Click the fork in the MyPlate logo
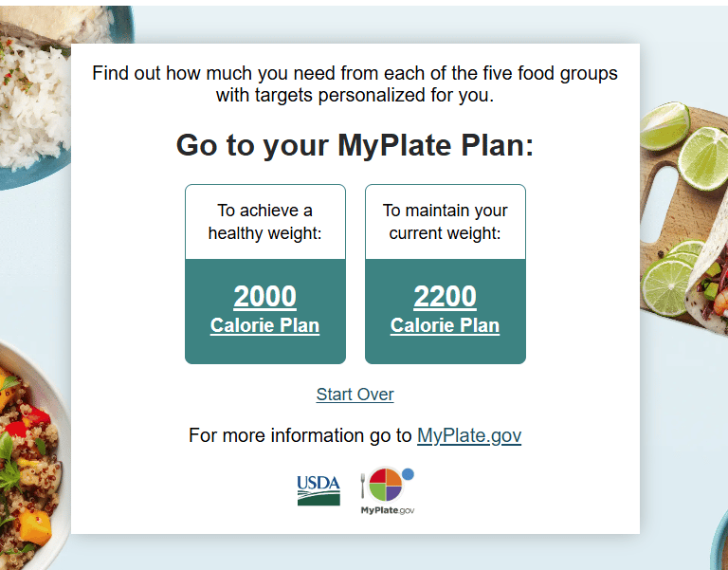Screen dimensions: 728x570 coord(362,485)
